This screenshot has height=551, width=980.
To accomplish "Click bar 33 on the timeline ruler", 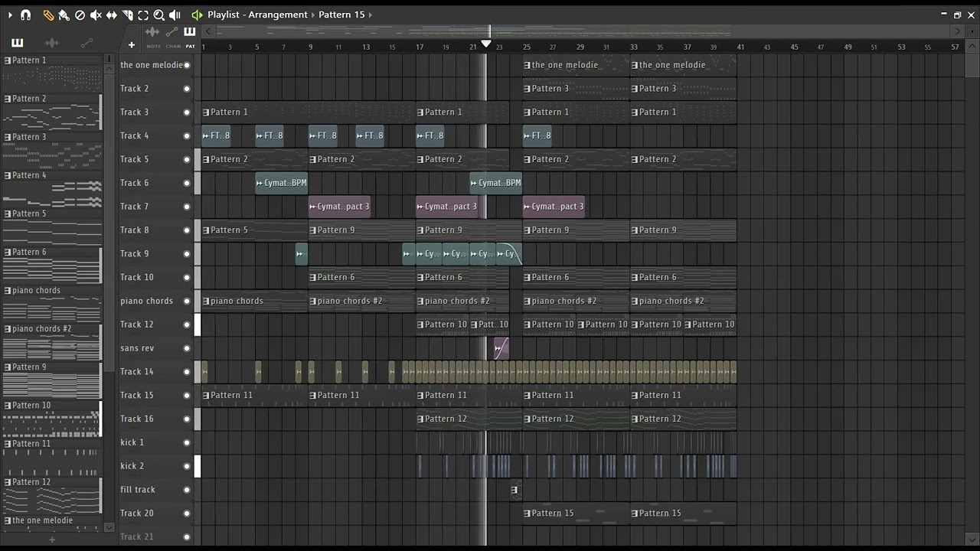I will tap(634, 47).
